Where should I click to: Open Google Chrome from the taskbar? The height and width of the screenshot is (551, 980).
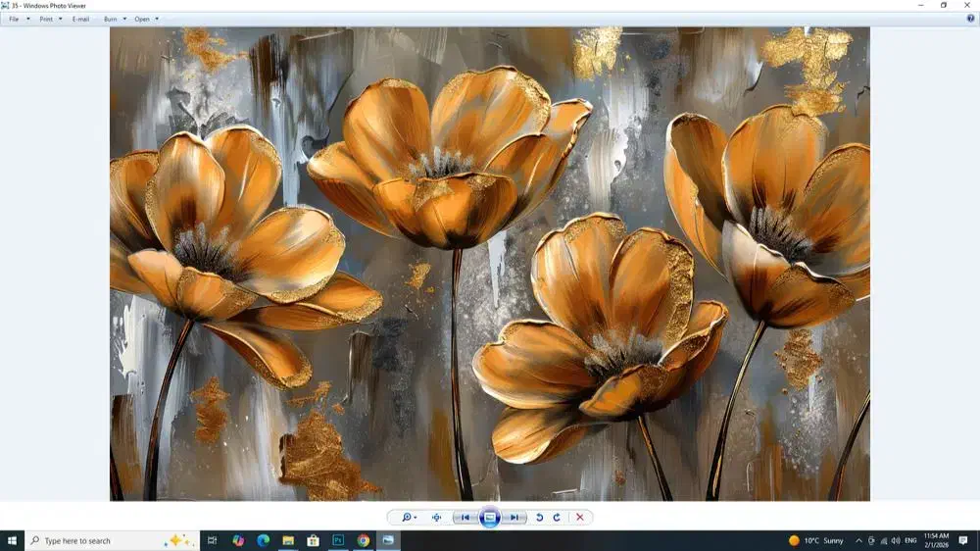click(x=364, y=540)
